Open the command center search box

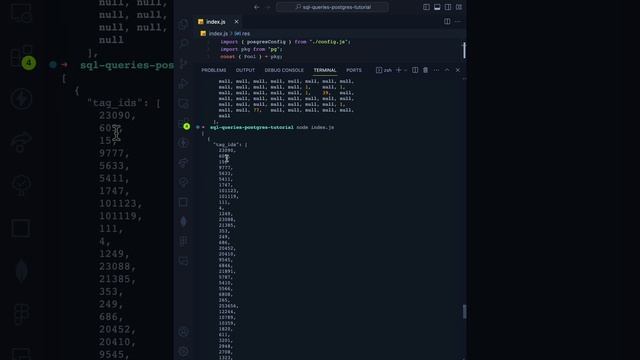click(332, 7)
